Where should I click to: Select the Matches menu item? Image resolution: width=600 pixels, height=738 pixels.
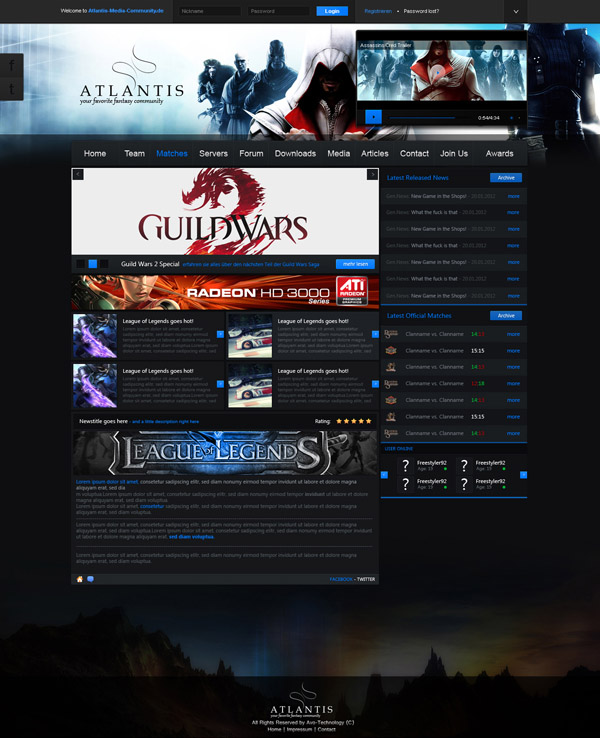coord(172,153)
